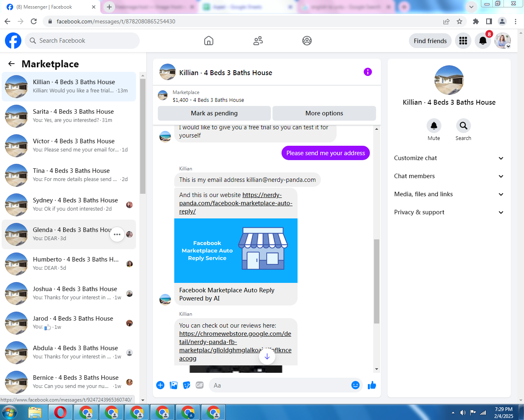Viewport: 524px width, 420px height.
Task: Choose a GIF icon in composer
Action: (x=200, y=385)
